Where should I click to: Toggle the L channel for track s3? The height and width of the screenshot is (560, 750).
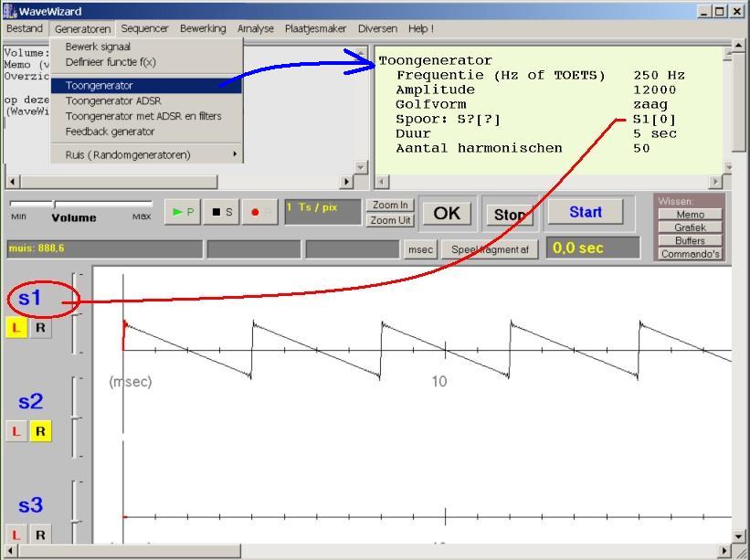click(x=16, y=534)
